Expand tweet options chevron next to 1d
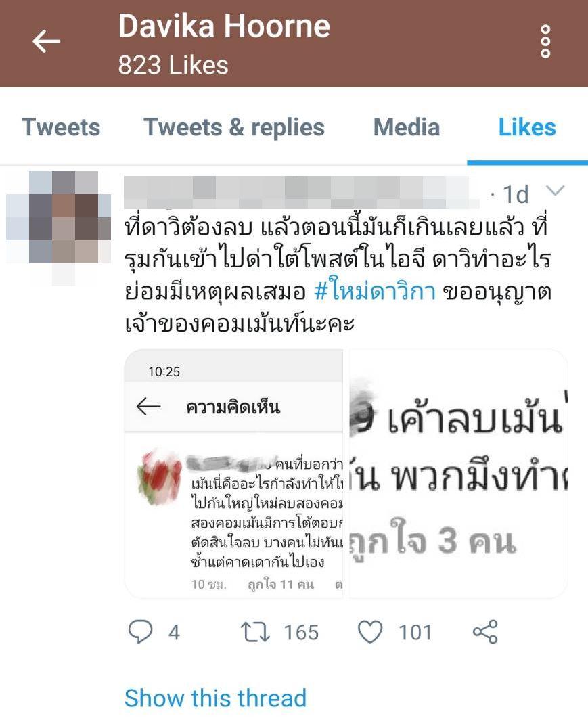This screenshot has height=722, width=588. pyautogui.click(x=555, y=190)
